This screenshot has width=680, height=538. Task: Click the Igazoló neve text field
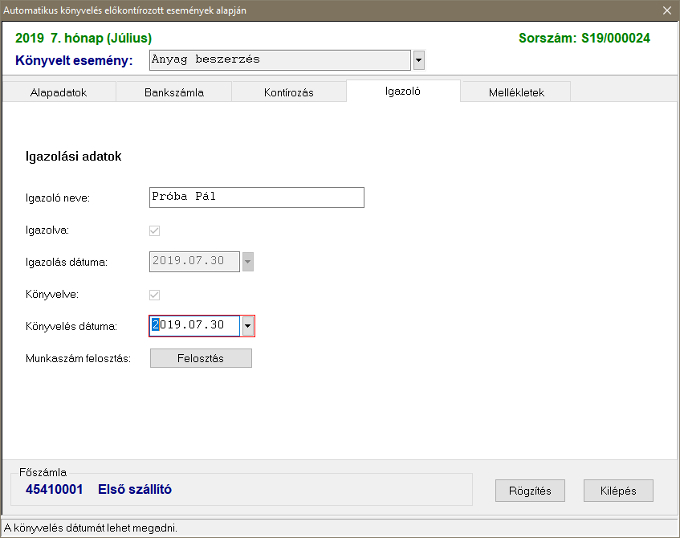point(256,197)
